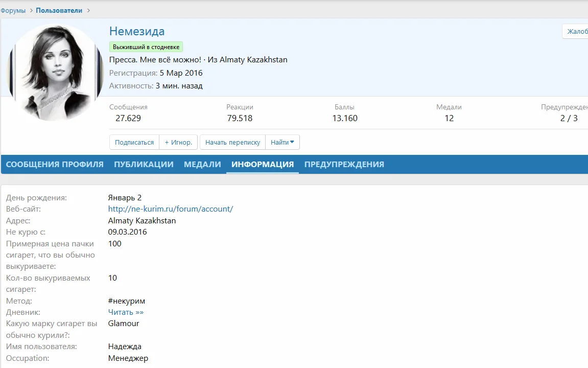This screenshot has height=368, width=588.
Task: Select the Медали tab in the blue bar
Action: [x=202, y=165]
